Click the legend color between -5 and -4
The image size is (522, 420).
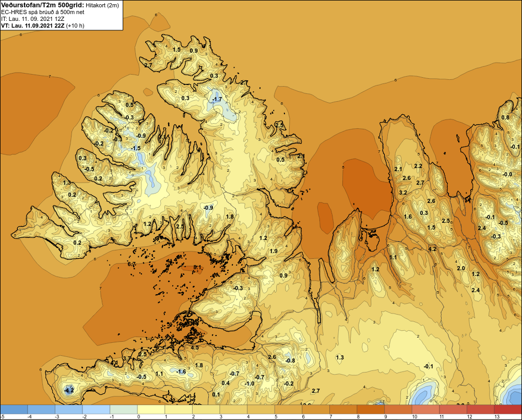coord(14,409)
